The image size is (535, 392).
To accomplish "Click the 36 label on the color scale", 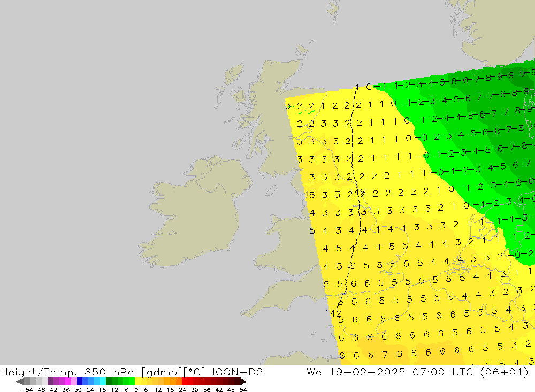I will point(207,390).
